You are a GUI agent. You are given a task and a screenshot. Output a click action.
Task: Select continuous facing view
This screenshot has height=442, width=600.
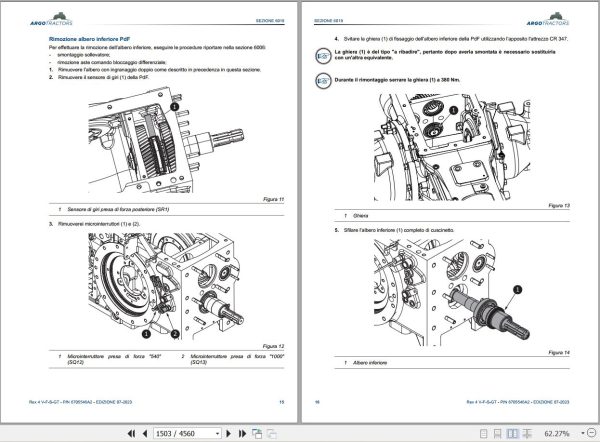[x=527, y=434]
